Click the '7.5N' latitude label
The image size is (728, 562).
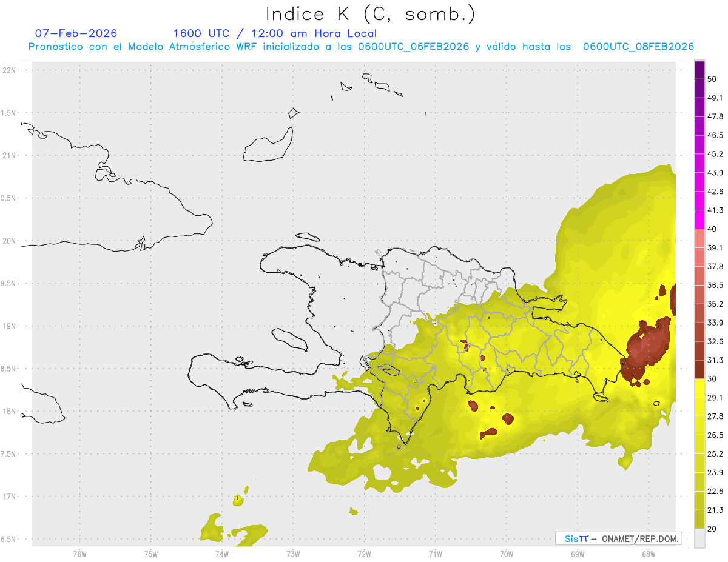click(8, 454)
